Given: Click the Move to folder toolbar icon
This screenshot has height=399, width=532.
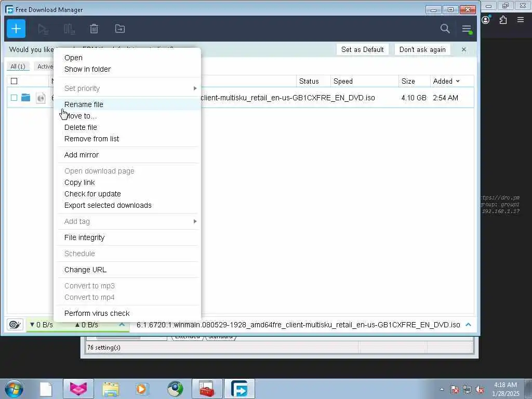Looking at the screenshot, I should click(120, 29).
